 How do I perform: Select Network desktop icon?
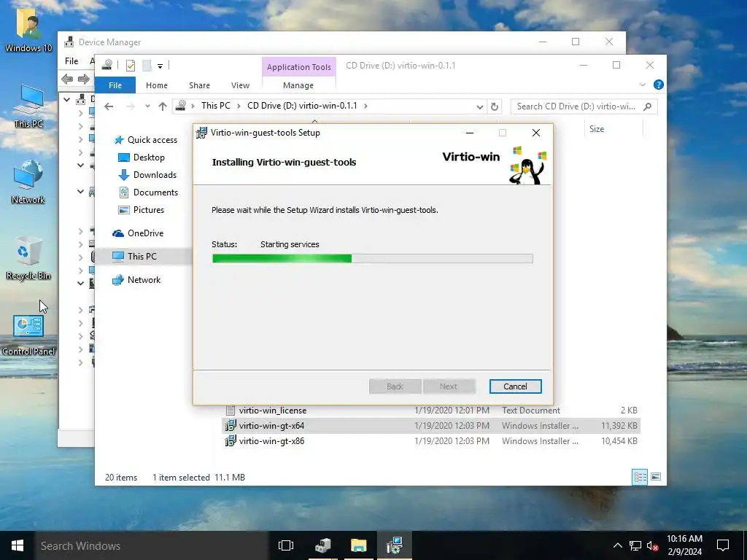pos(28,182)
